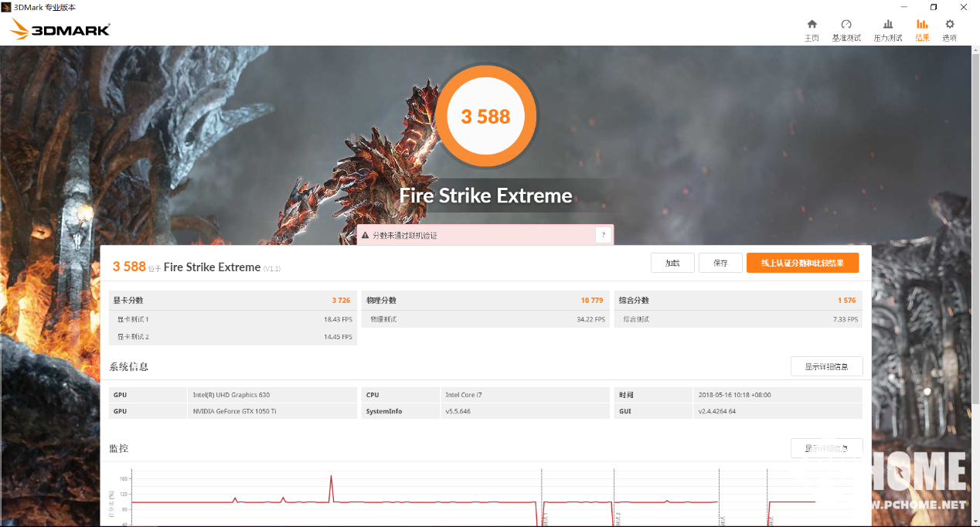Click the question mark help button in the validation banner
The width and height of the screenshot is (980, 527).
coord(603,236)
